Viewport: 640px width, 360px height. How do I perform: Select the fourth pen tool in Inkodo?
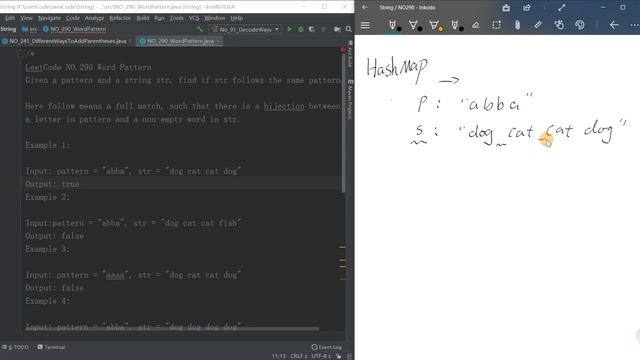456,25
